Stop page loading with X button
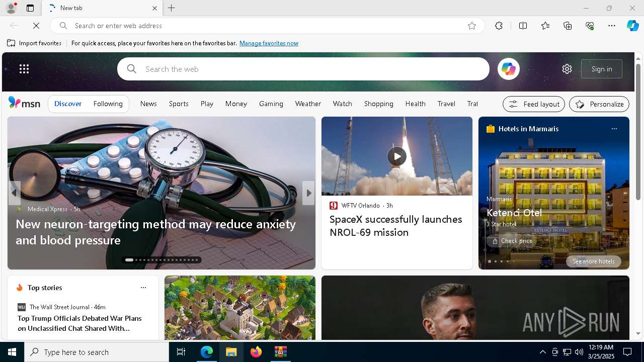644x362 pixels. pyautogui.click(x=36, y=26)
